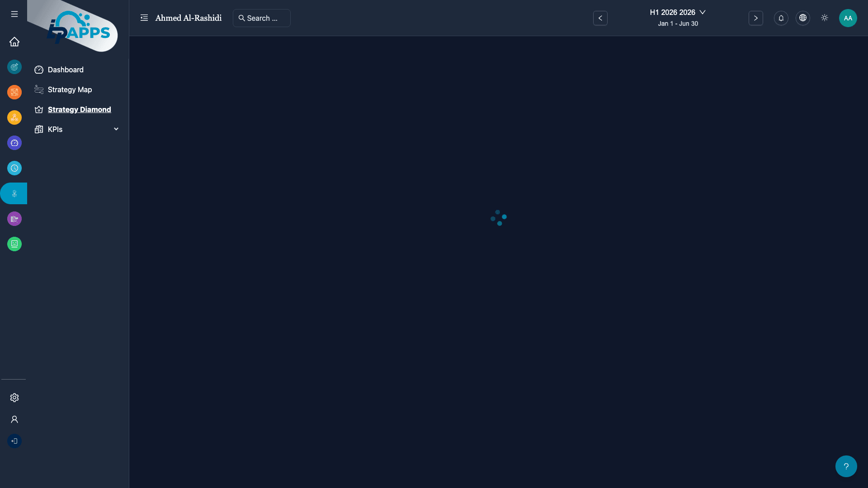Screen dimensions: 868x488
Task: Go to the next period arrow
Action: pyautogui.click(x=755, y=18)
